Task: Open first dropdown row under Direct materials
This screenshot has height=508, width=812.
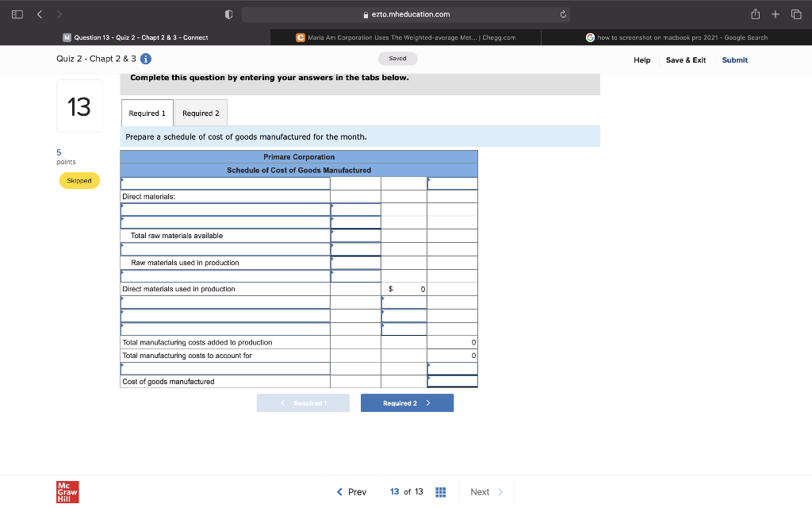Action: [x=225, y=210]
